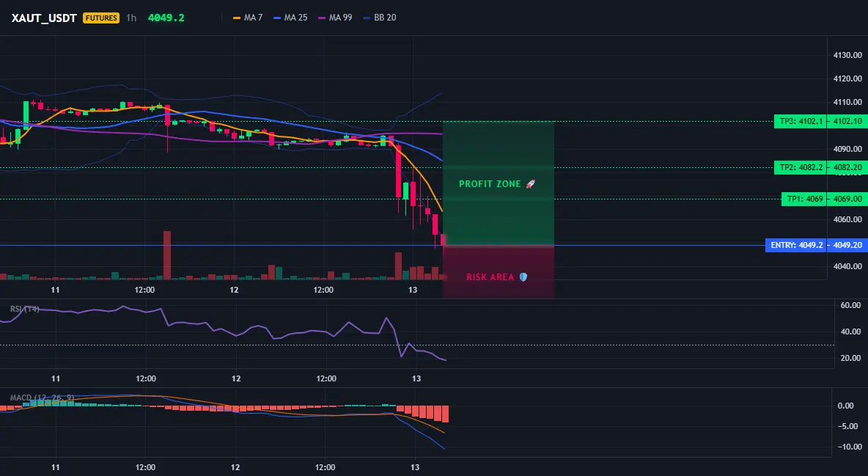Click date 11 on main chart time axis
The height and width of the screenshot is (476, 868).
click(x=56, y=290)
